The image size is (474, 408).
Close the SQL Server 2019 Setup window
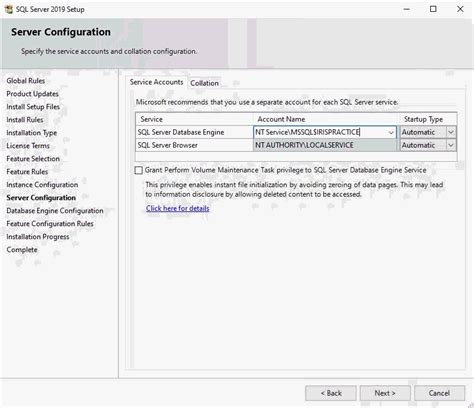pos(460,9)
